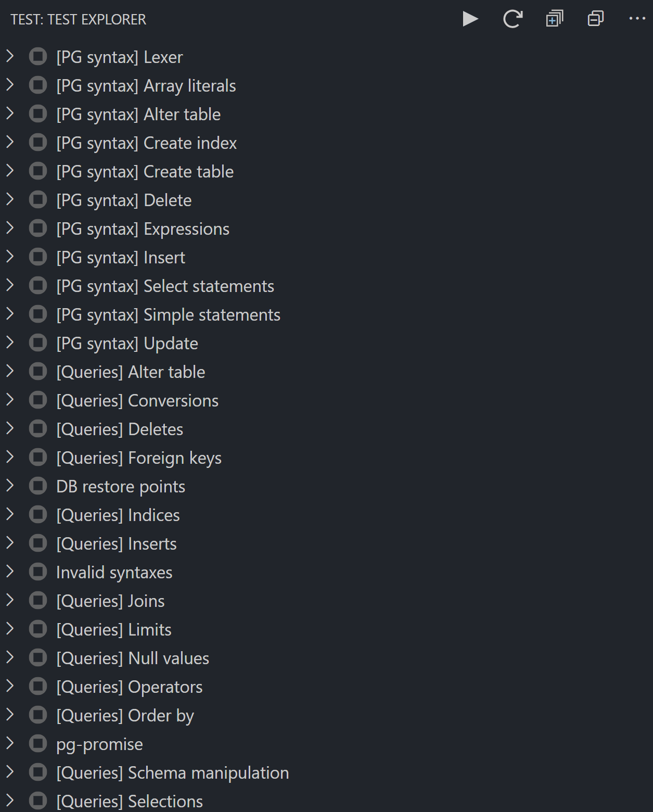Open the more actions ellipsis menu
The height and width of the screenshot is (812, 653).
637,19
